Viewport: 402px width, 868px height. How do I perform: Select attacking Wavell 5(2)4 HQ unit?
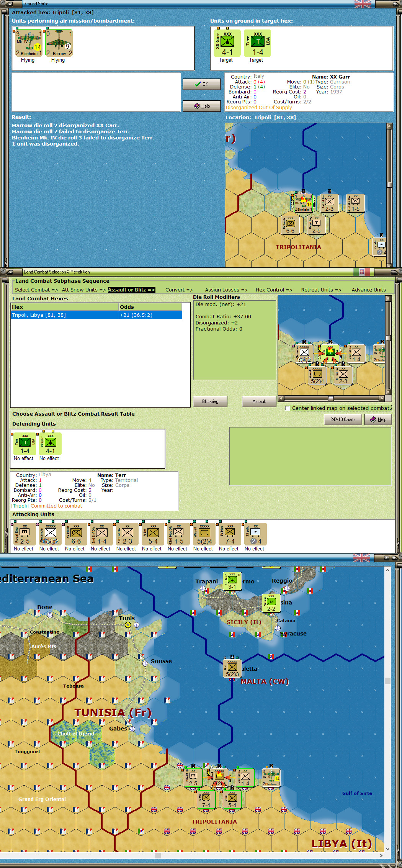(204, 534)
